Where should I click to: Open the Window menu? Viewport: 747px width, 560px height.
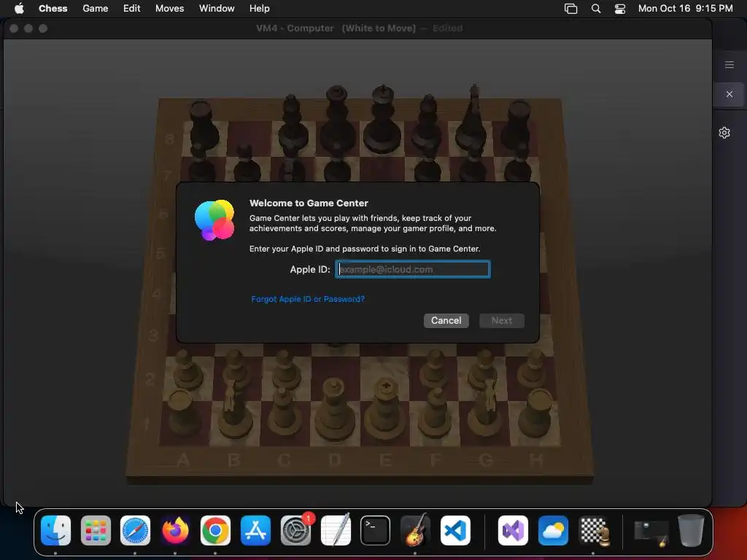(217, 9)
